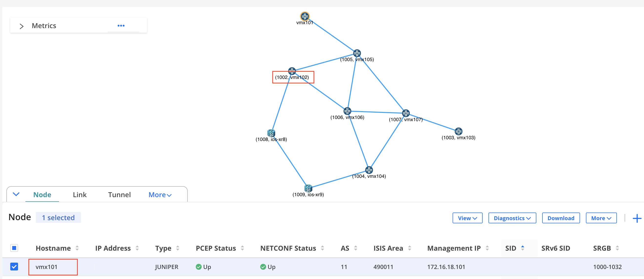Uncheck the vmx101 row checkbox
644x279 pixels.
(14, 267)
